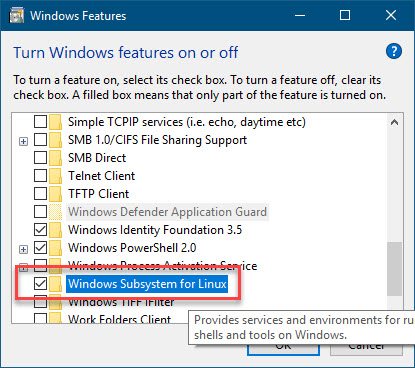
Task: Select the Windows Subsystem for Linux label
Action: coord(147,284)
